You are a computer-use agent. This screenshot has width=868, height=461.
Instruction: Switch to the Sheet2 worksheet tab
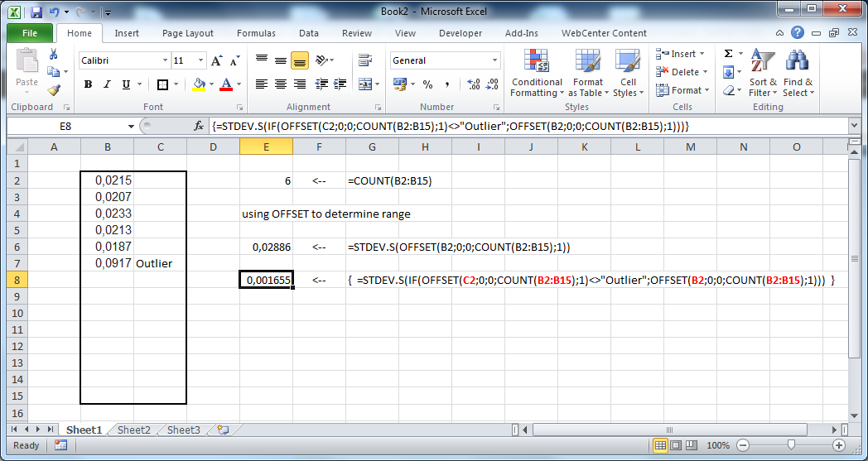[x=134, y=430]
